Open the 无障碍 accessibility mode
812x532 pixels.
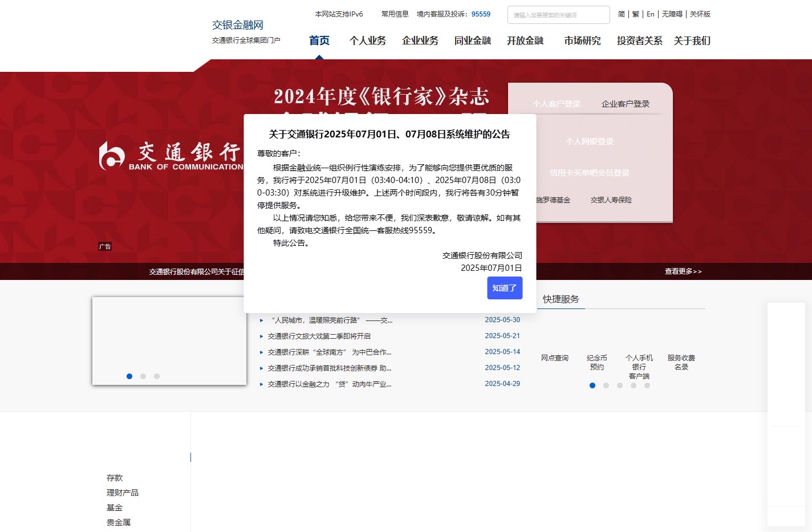[672, 14]
